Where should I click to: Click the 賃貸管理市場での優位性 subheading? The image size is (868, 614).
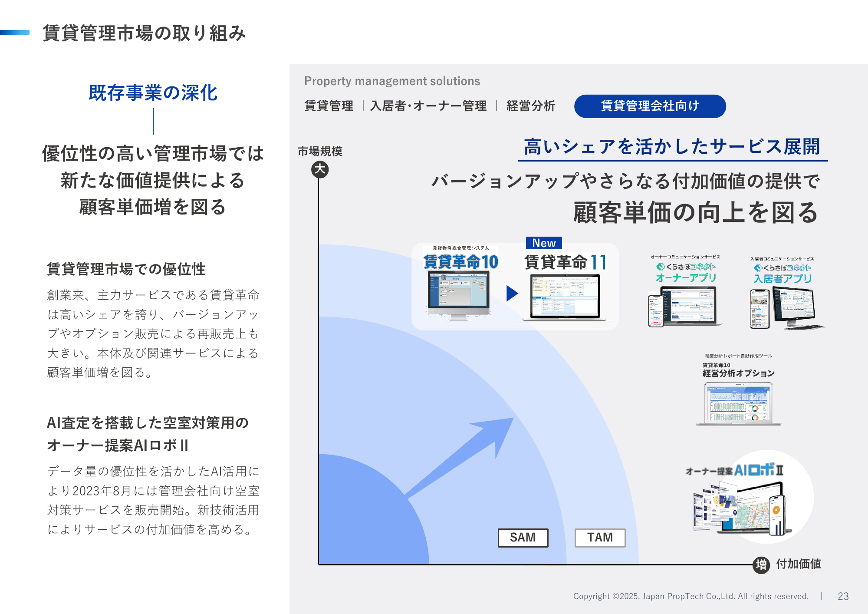126,269
